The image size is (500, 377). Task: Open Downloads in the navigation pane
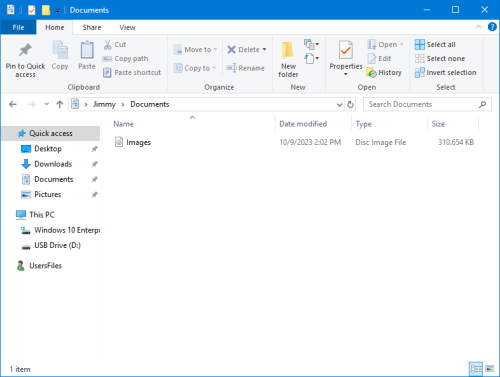tap(53, 164)
